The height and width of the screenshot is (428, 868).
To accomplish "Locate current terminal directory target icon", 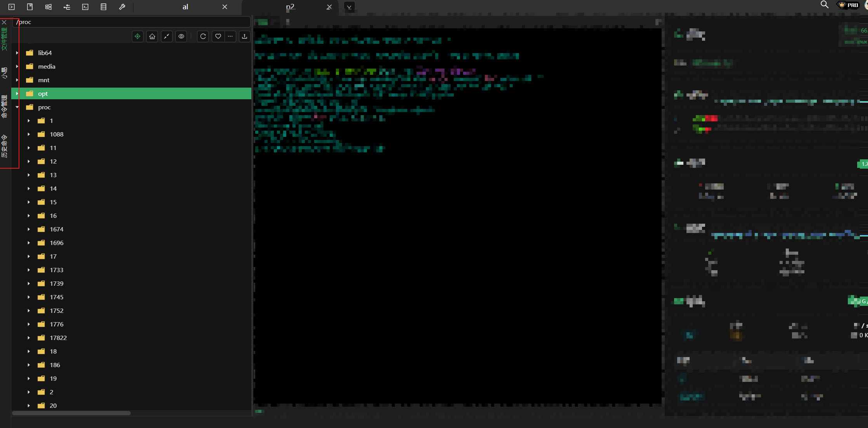I will (138, 36).
